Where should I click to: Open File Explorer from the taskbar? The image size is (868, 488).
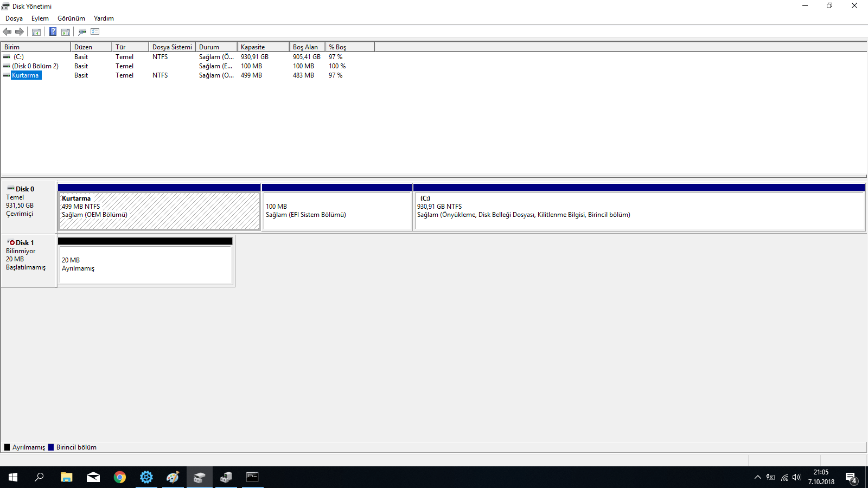pyautogui.click(x=66, y=477)
